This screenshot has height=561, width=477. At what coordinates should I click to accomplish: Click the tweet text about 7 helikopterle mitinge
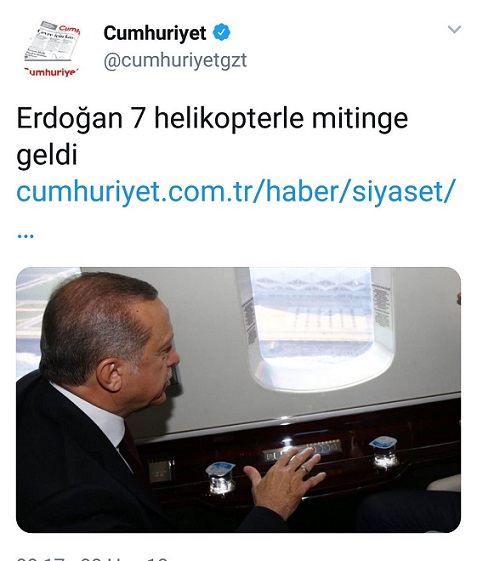click(x=212, y=136)
